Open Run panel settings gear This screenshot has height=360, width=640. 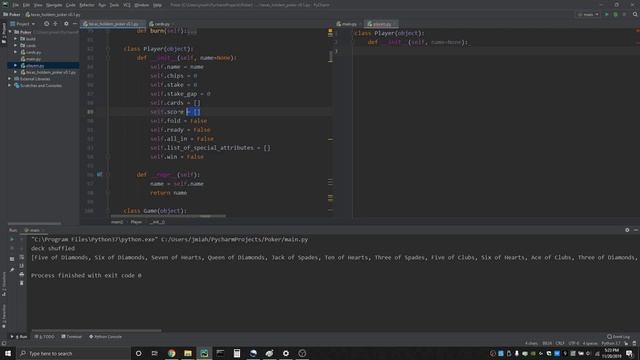point(627,230)
